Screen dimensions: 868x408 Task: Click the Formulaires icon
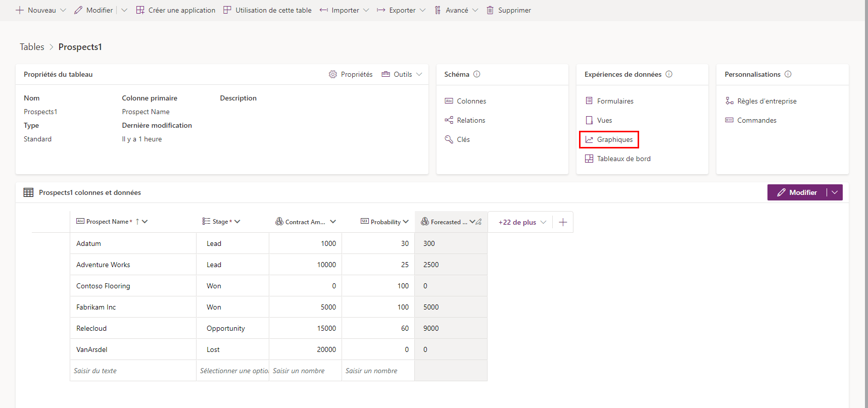pyautogui.click(x=589, y=101)
